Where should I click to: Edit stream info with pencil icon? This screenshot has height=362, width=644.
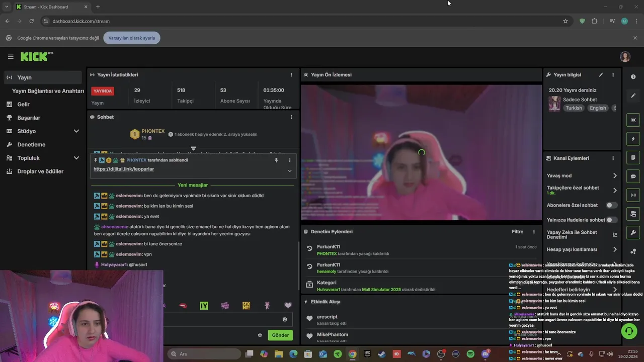pyautogui.click(x=601, y=75)
